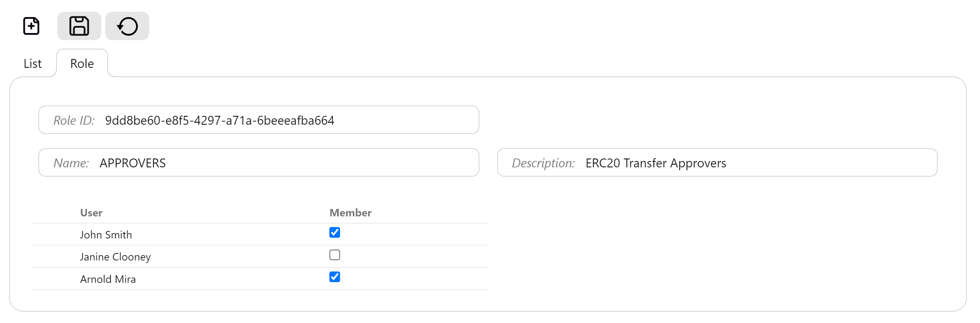980x323 pixels.
Task: Click into the Role ID field
Action: click(259, 120)
